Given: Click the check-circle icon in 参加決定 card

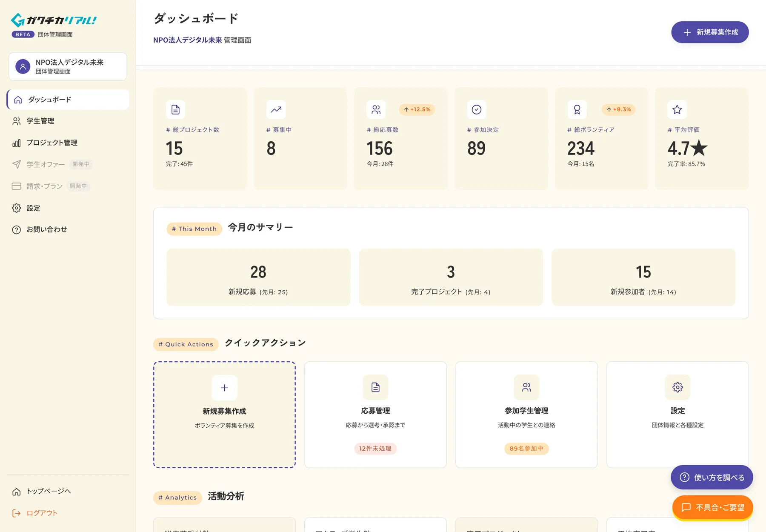Looking at the screenshot, I should pyautogui.click(x=477, y=110).
